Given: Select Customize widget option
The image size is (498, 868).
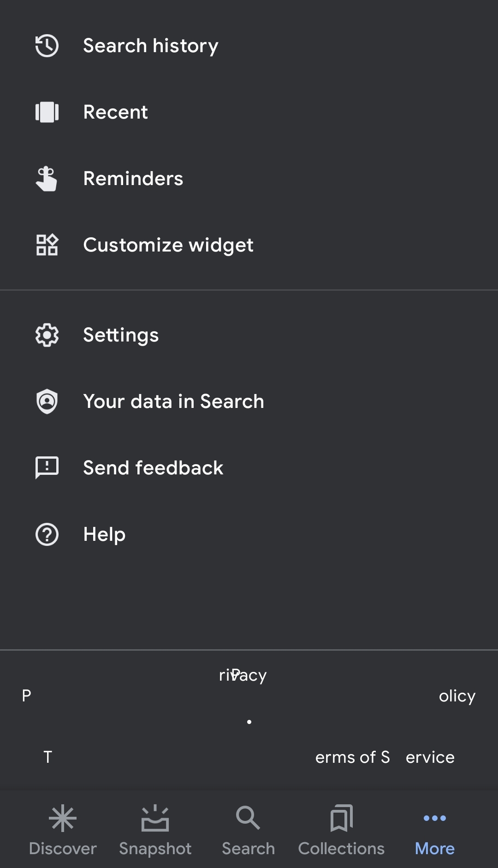Looking at the screenshot, I should [x=168, y=245].
